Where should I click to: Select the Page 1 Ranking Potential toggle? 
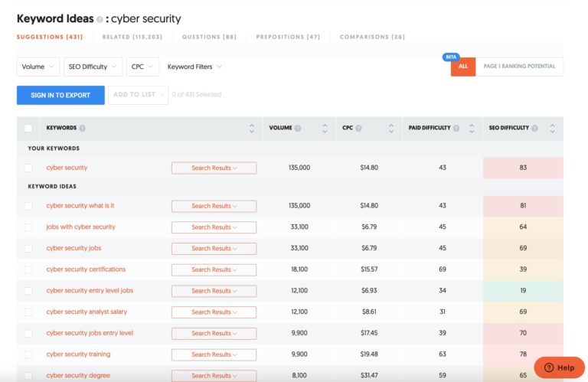pos(518,67)
